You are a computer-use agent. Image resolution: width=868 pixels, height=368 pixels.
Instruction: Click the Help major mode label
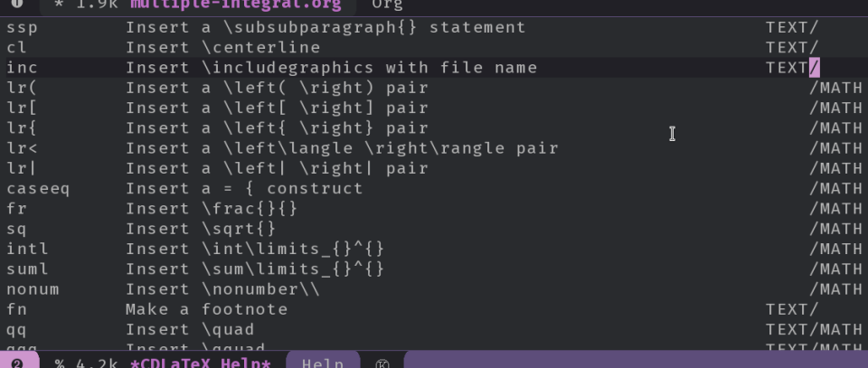323,363
